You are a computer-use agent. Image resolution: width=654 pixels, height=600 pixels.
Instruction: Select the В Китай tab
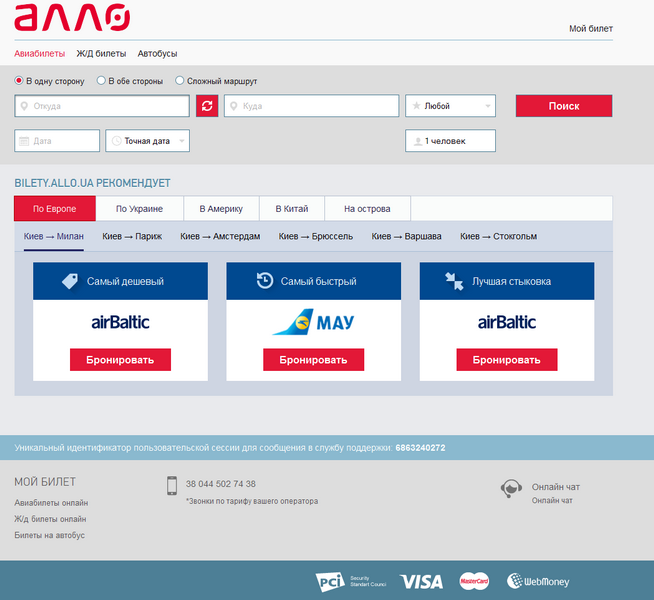[292, 208]
